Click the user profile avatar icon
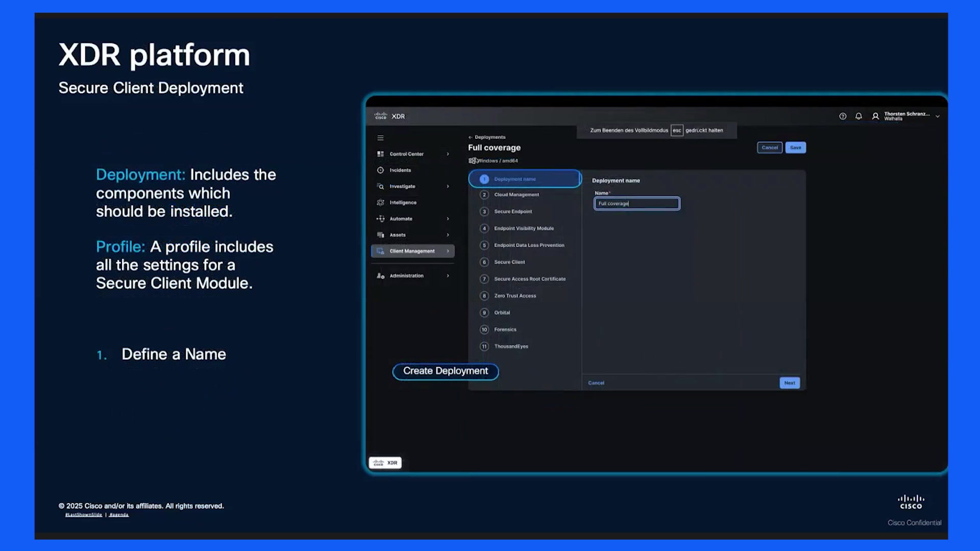 875,116
